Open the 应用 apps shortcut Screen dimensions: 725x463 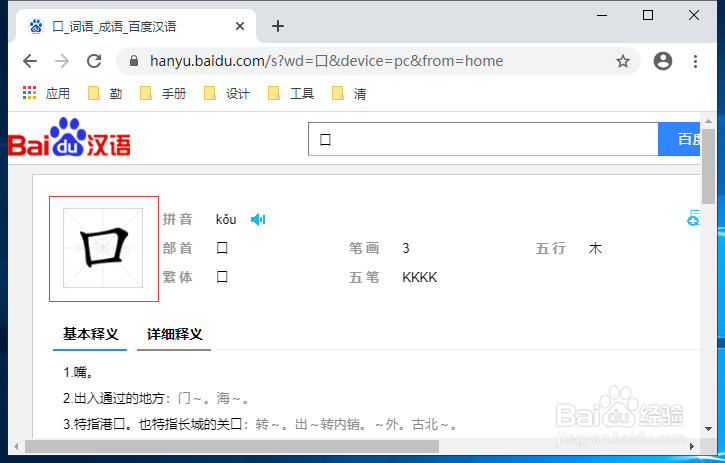coord(46,93)
